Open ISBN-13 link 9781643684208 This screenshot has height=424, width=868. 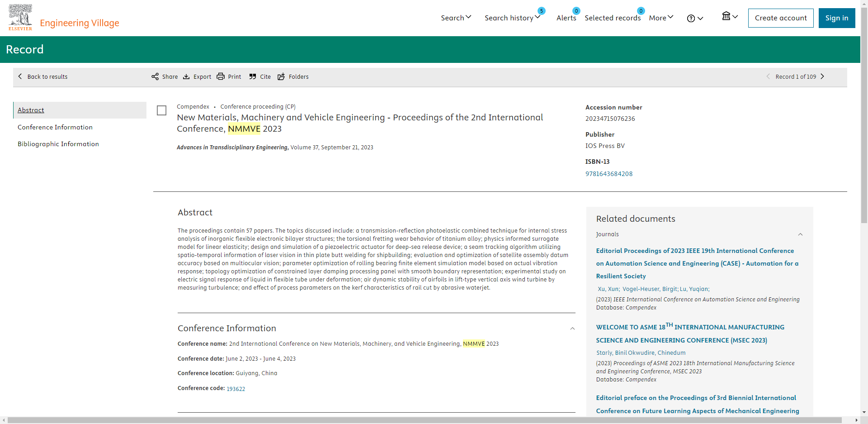609,174
